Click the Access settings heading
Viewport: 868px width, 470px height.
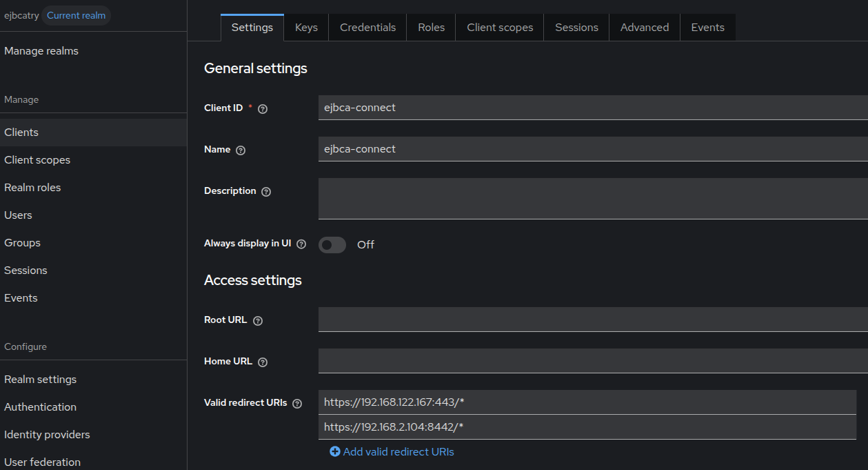253,280
